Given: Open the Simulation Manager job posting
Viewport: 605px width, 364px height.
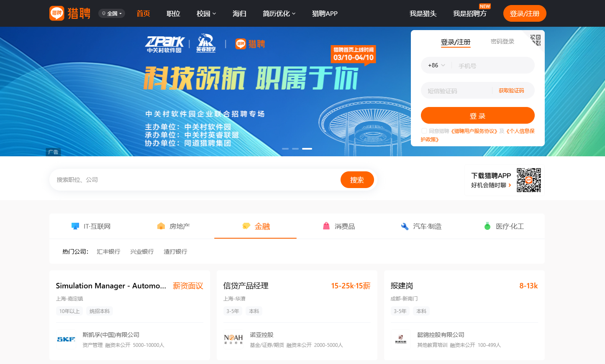Looking at the screenshot, I should [x=111, y=286].
